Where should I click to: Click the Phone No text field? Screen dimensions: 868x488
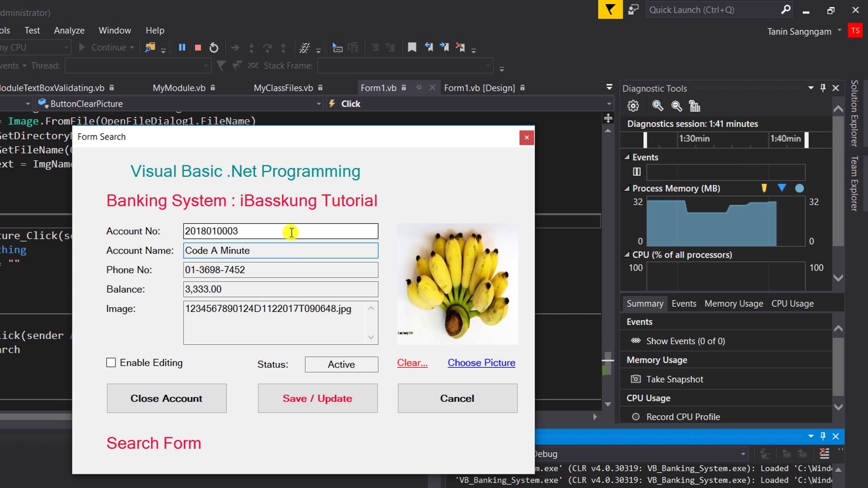[x=281, y=270]
